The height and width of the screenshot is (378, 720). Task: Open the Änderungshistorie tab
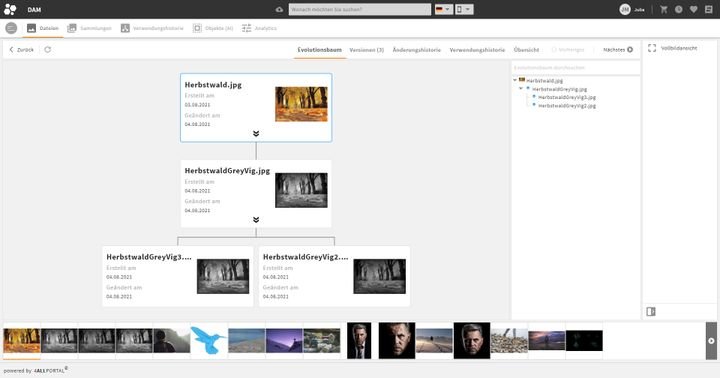(x=416, y=50)
